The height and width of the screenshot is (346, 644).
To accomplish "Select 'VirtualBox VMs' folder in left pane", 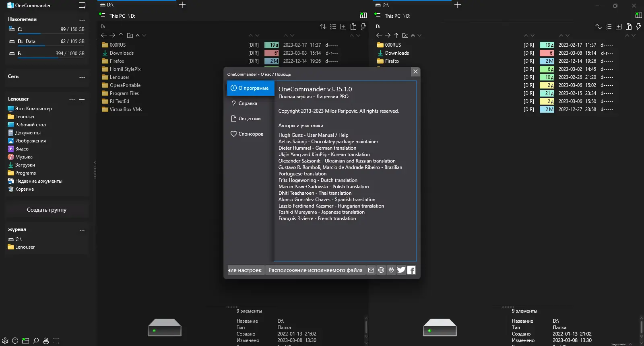I will coord(122,109).
